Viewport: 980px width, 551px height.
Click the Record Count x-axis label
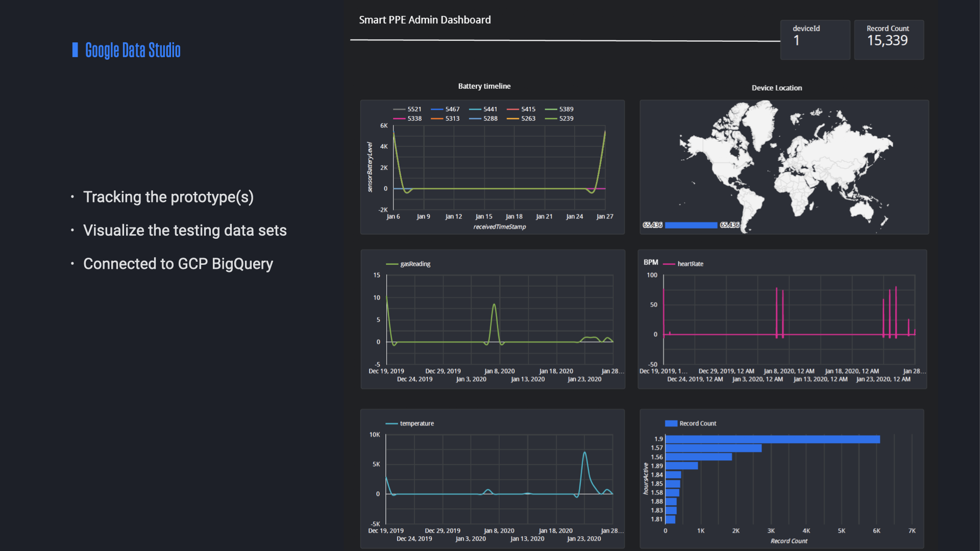(x=789, y=541)
